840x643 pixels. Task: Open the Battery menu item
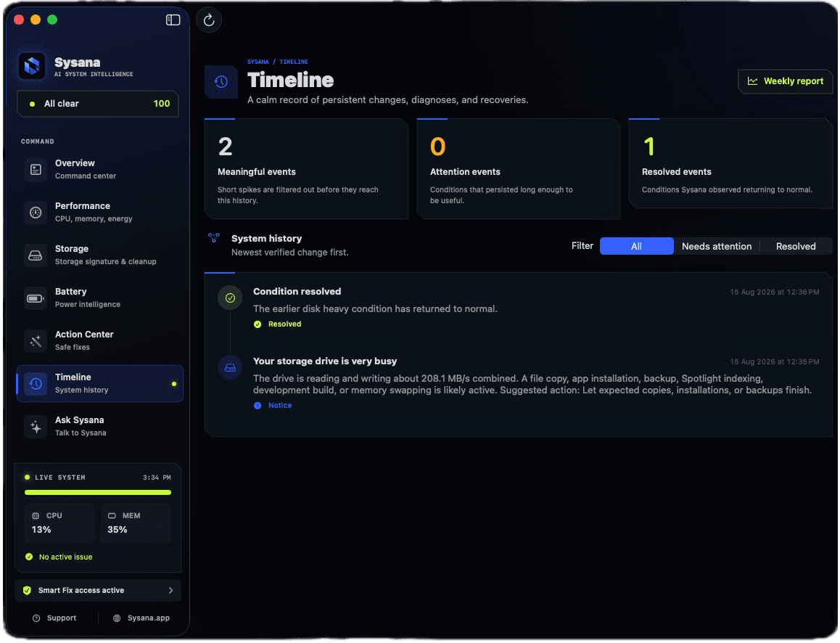pyautogui.click(x=99, y=298)
